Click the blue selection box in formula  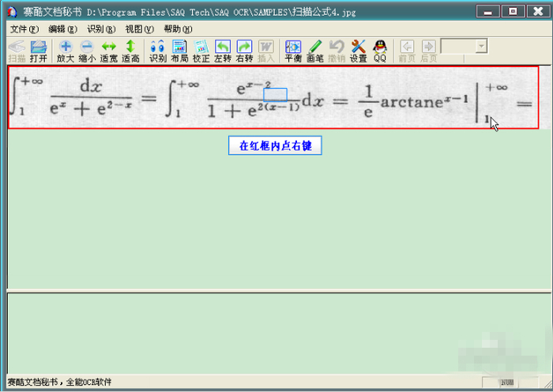click(275, 95)
